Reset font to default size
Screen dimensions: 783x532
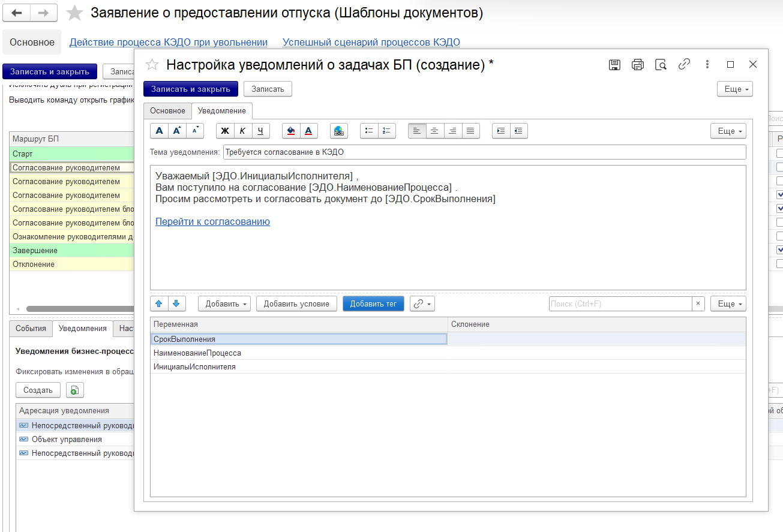[x=159, y=131]
